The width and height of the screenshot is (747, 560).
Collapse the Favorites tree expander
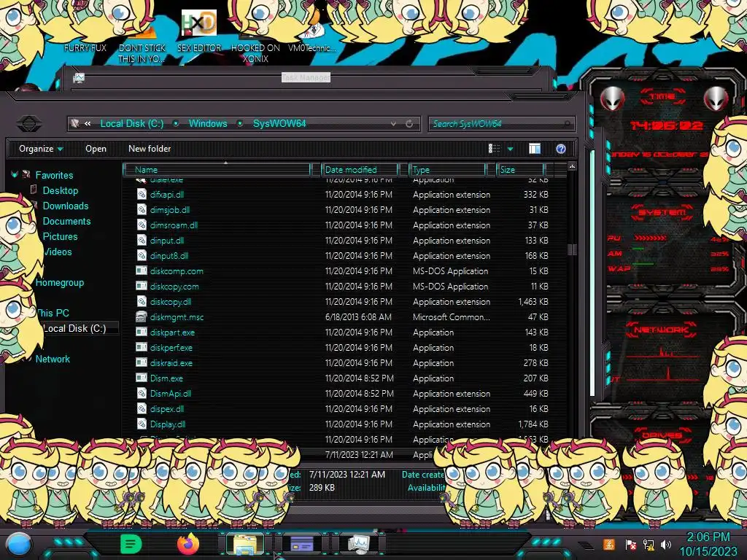15,175
